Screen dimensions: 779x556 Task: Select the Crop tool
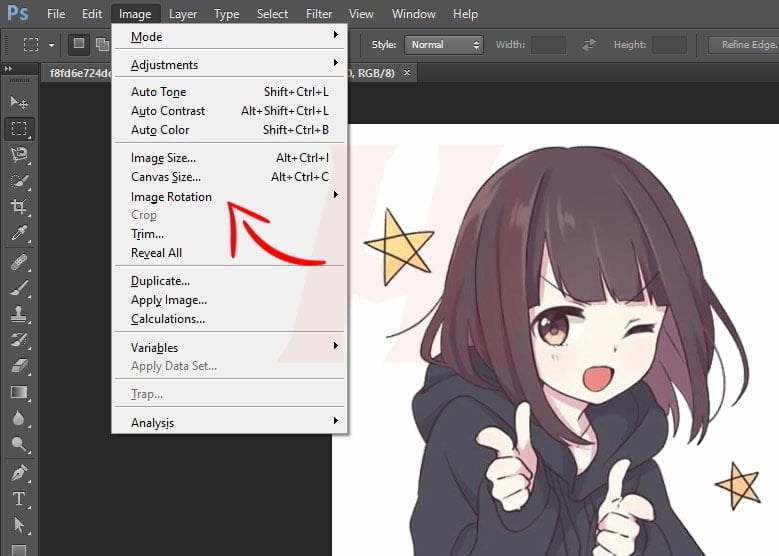coord(19,207)
